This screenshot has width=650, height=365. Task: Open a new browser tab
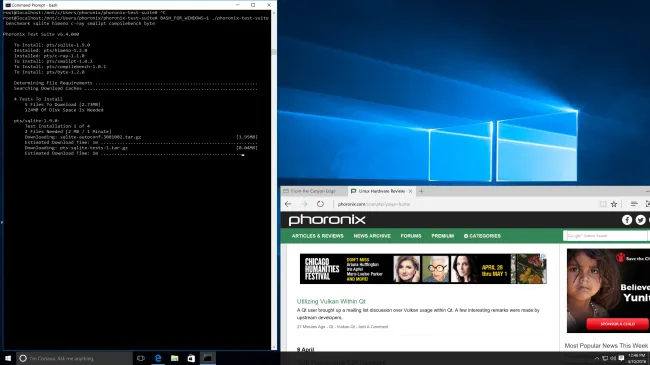pos(421,191)
